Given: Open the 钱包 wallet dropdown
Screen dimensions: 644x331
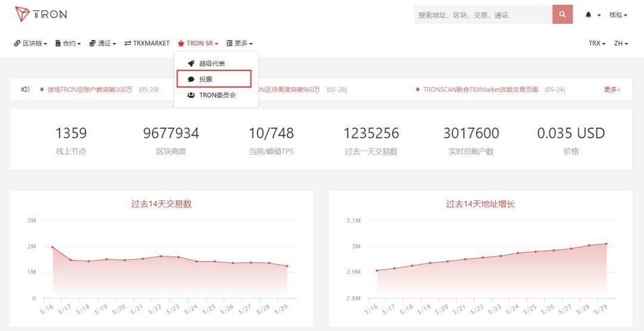Looking at the screenshot, I should point(618,15).
